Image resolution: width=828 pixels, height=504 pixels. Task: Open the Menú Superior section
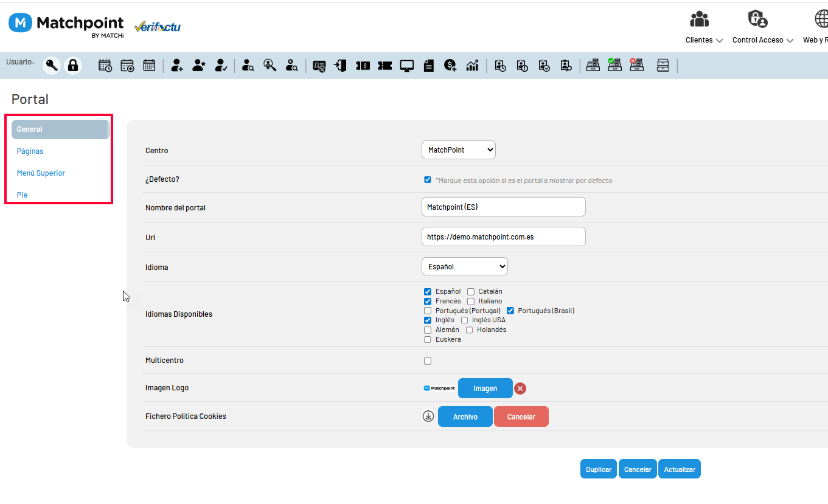[41, 173]
